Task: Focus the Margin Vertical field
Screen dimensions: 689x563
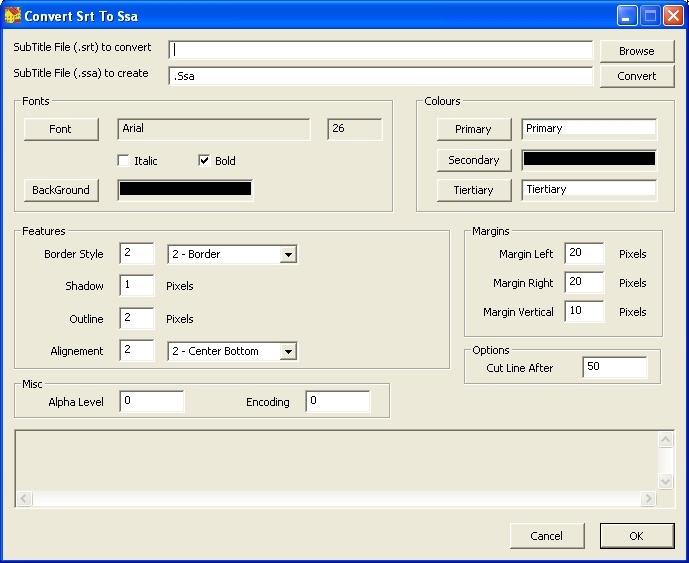Action: click(x=584, y=311)
